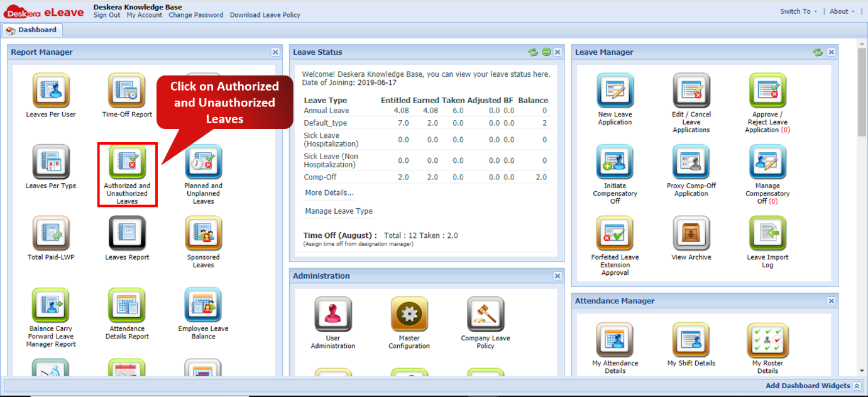Screen dimensions: 868x397
Task: Open the Company Leave Policy icon
Action: point(485,315)
